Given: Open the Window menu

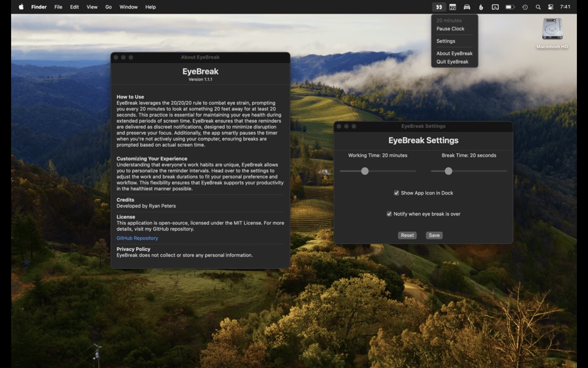Looking at the screenshot, I should tap(128, 7).
